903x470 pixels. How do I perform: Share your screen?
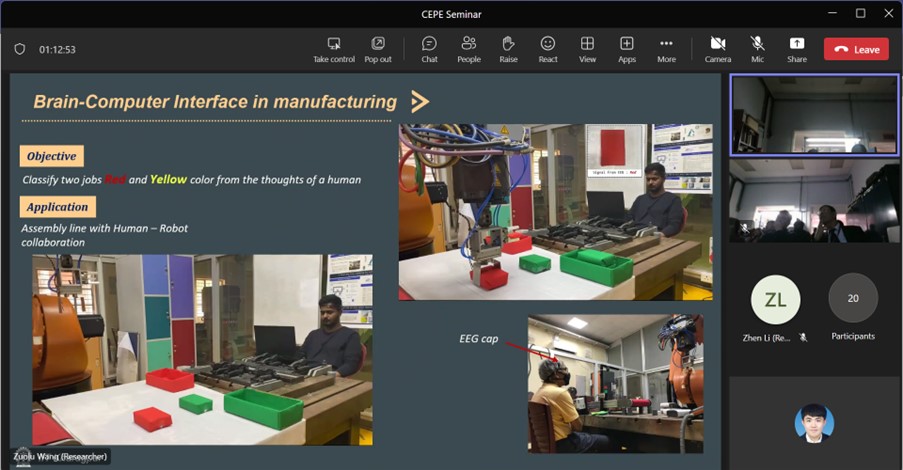coord(796,44)
